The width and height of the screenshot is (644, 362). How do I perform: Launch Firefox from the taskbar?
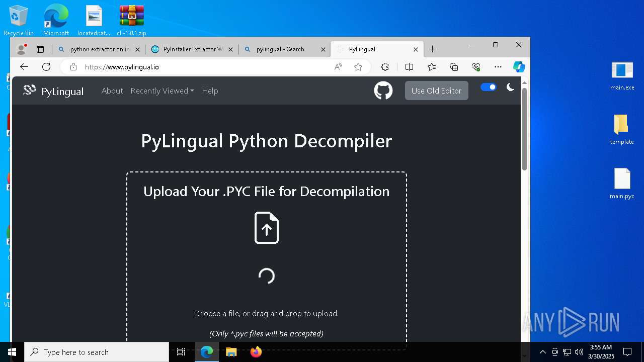point(256,352)
